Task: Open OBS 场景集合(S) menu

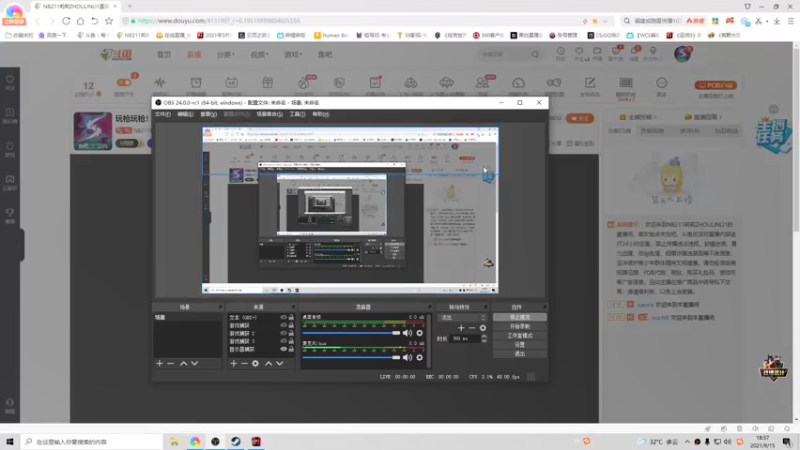Action: 269,114
